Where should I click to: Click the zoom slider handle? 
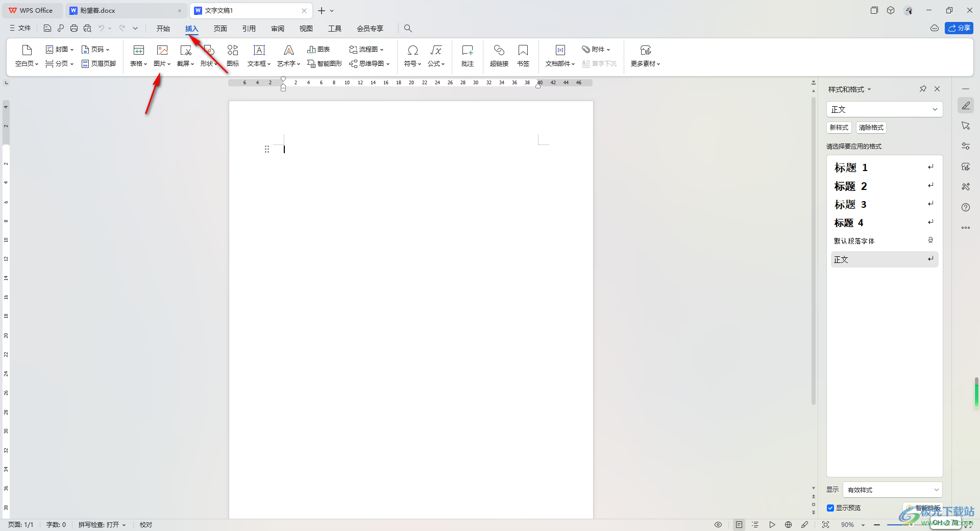click(911, 524)
